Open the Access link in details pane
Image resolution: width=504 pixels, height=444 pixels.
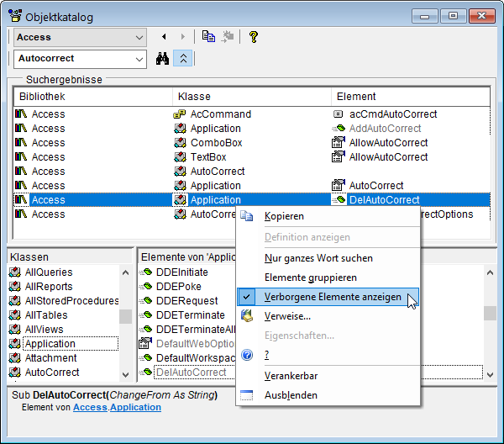[x=89, y=408]
